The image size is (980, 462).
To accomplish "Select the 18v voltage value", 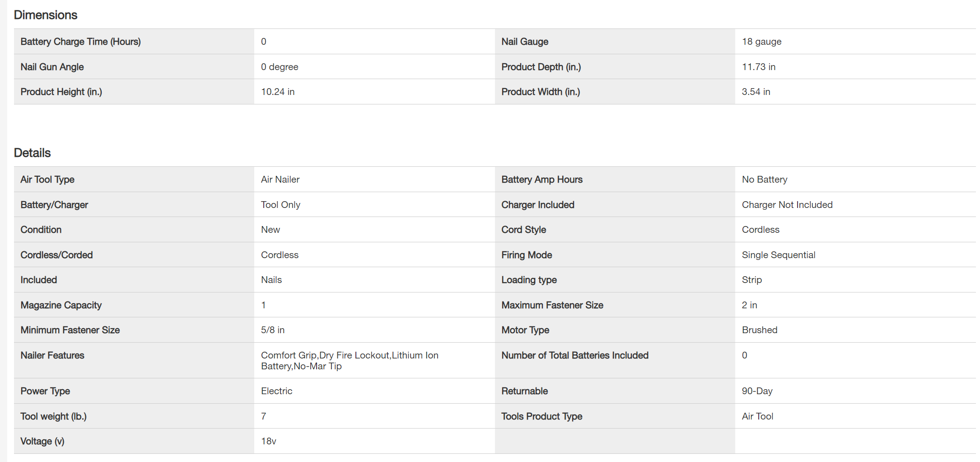I will pos(268,441).
